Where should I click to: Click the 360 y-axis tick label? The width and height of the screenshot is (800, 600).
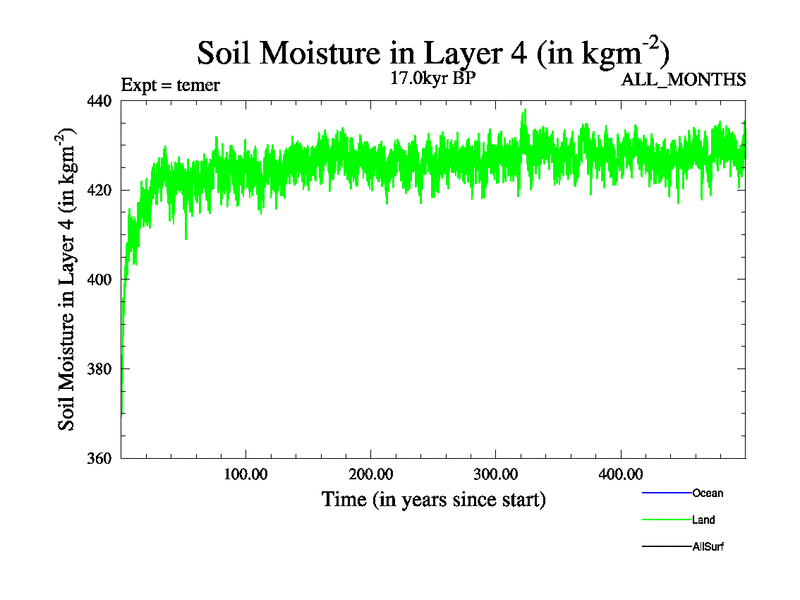[x=98, y=459]
